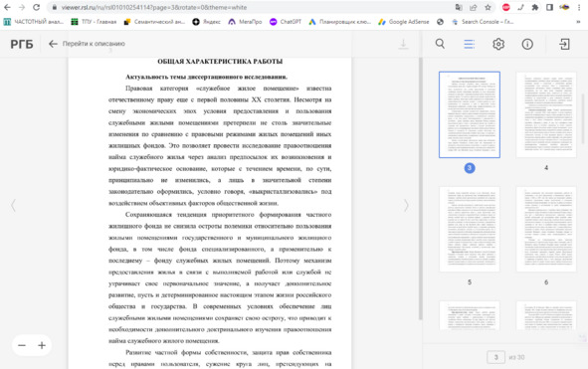Toggle the page thumbnails list icon
This screenshot has width=588, height=369.
(470, 44)
